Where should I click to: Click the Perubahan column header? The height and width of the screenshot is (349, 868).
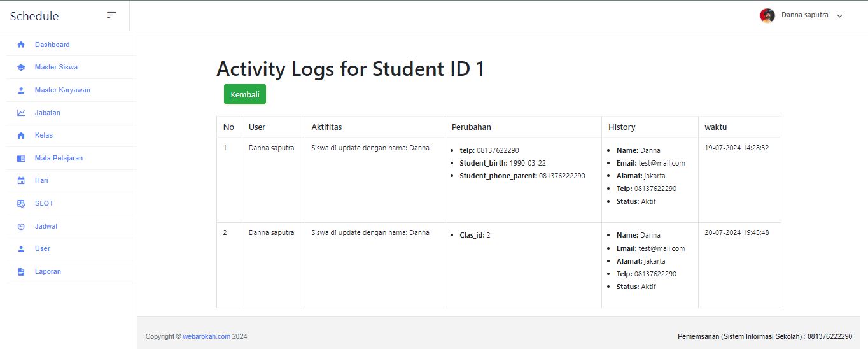(x=471, y=127)
